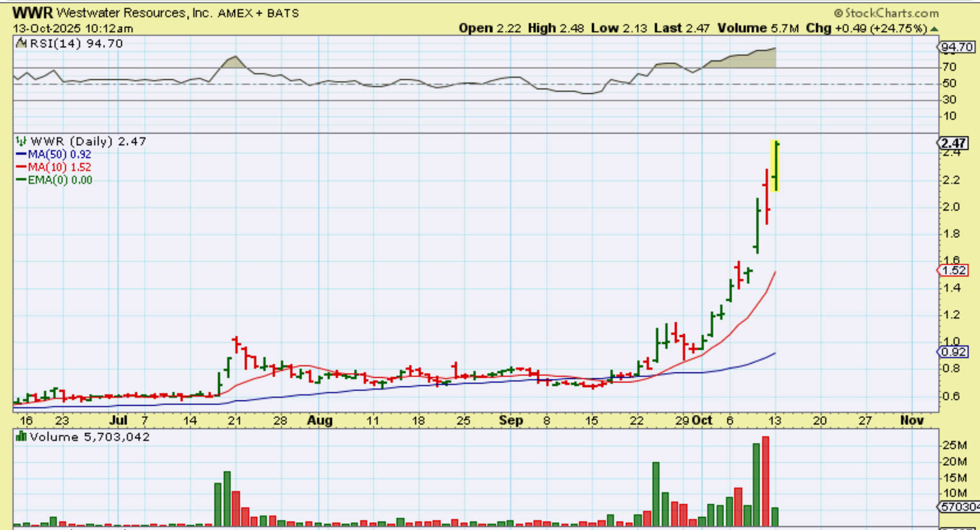This screenshot has height=530, width=980.
Task: Select the red MA(10) legend line
Action: click(x=22, y=167)
